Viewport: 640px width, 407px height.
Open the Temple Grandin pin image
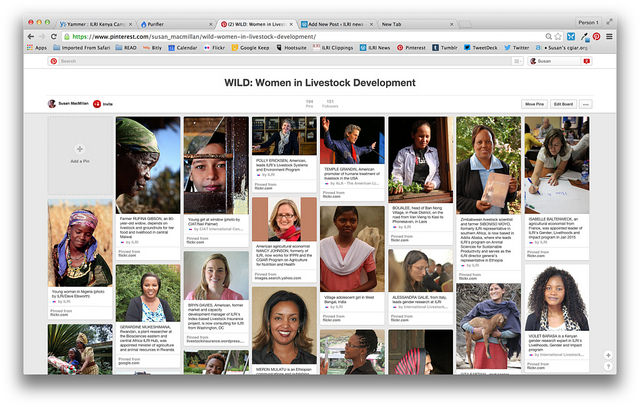coord(352,140)
